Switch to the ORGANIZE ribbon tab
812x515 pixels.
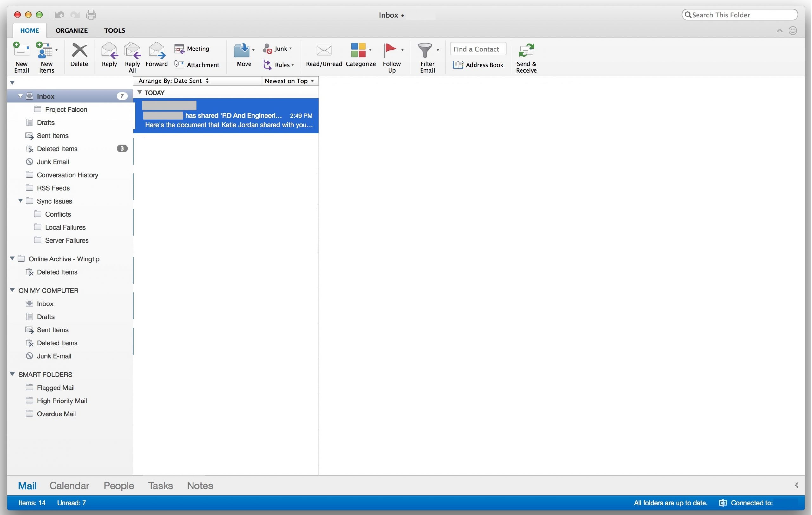(x=71, y=30)
